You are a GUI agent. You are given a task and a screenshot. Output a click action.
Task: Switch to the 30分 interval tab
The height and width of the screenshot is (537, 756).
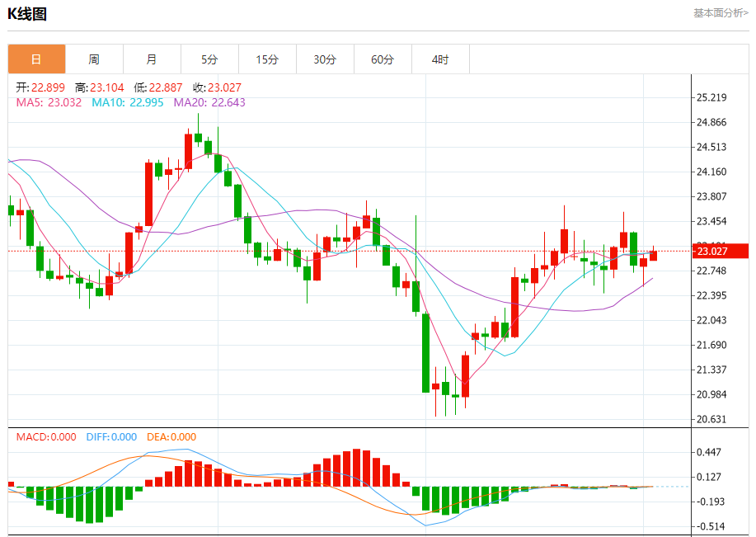tap(325, 59)
